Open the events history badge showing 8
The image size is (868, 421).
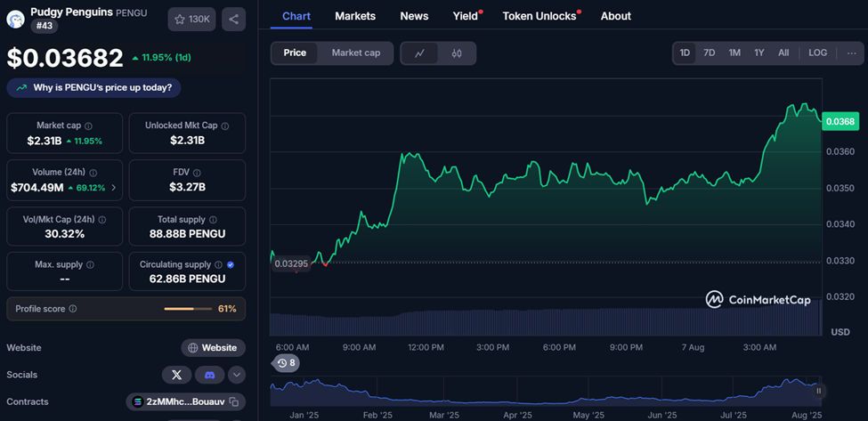286,363
